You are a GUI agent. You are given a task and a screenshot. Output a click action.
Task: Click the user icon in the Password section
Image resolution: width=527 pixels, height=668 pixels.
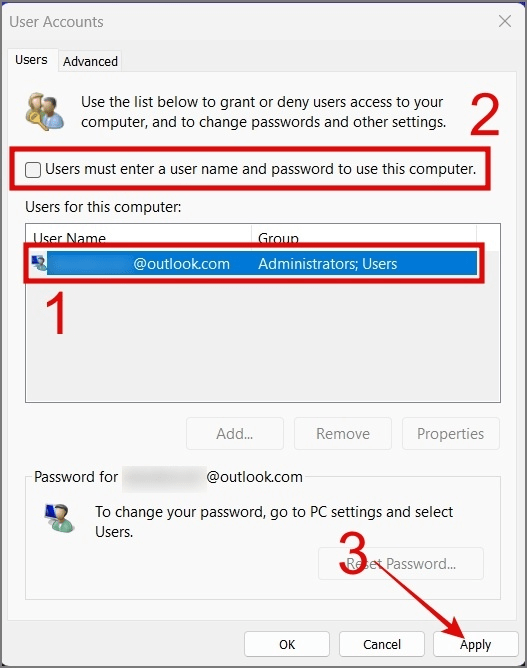click(x=59, y=518)
